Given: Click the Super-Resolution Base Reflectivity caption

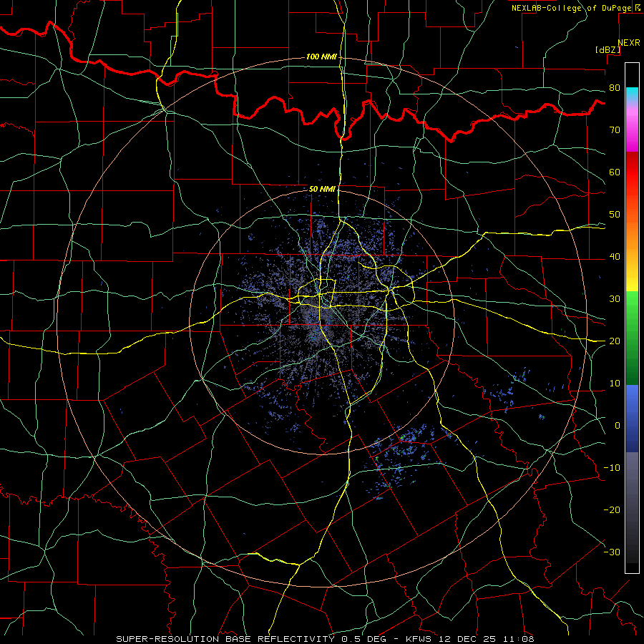Looking at the screenshot, I should click(324, 639).
